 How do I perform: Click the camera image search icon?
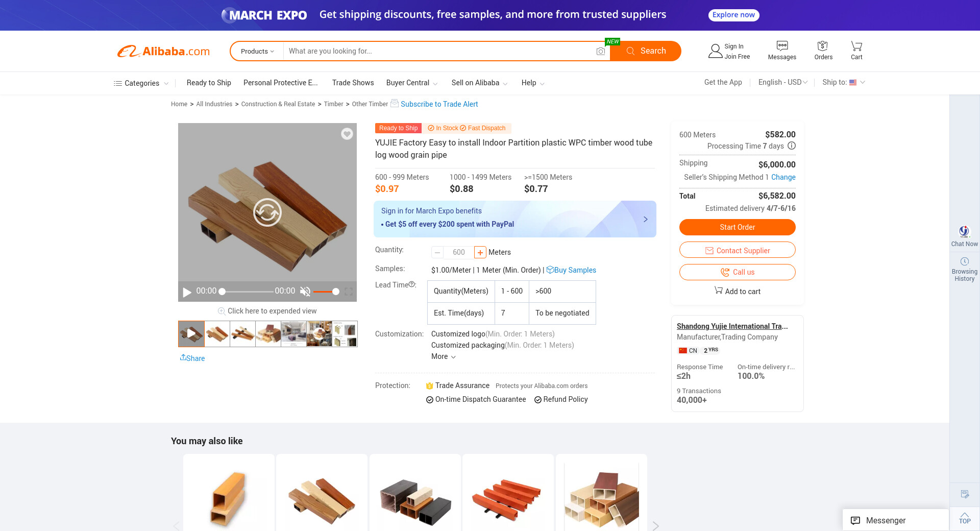[x=601, y=51]
